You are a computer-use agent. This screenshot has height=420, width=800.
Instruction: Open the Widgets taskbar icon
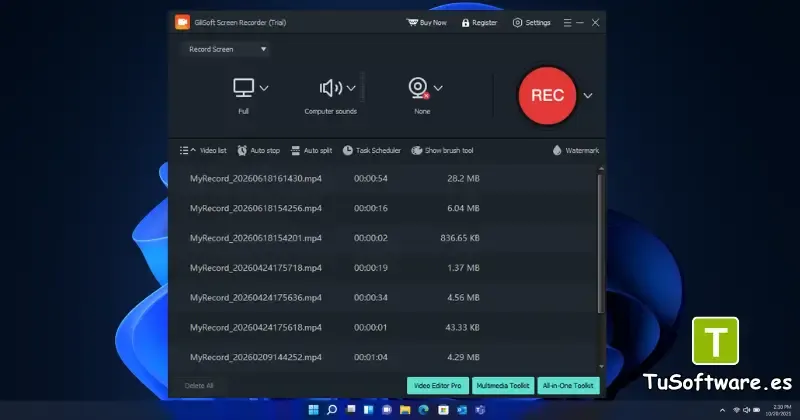[368, 410]
